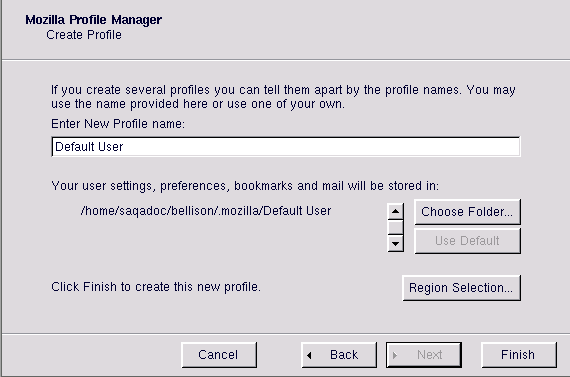Click the /home/saqadoc/bellison/.mozilla/Default User path text
This screenshot has width=570, height=377.
(206, 211)
